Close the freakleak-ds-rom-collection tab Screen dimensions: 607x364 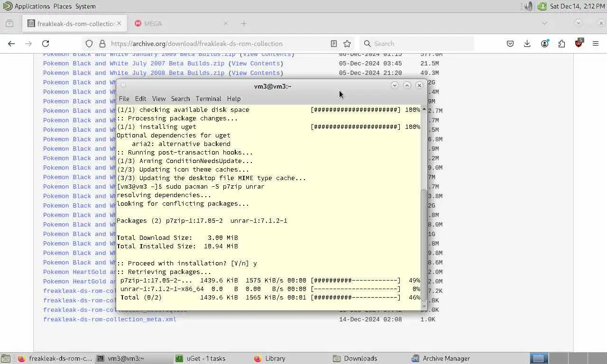pos(119,23)
